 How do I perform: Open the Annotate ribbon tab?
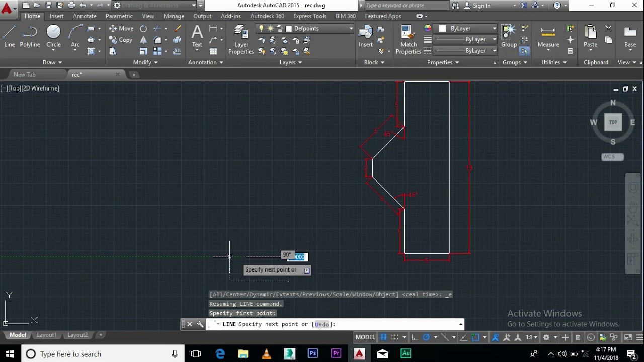pyautogui.click(x=85, y=16)
